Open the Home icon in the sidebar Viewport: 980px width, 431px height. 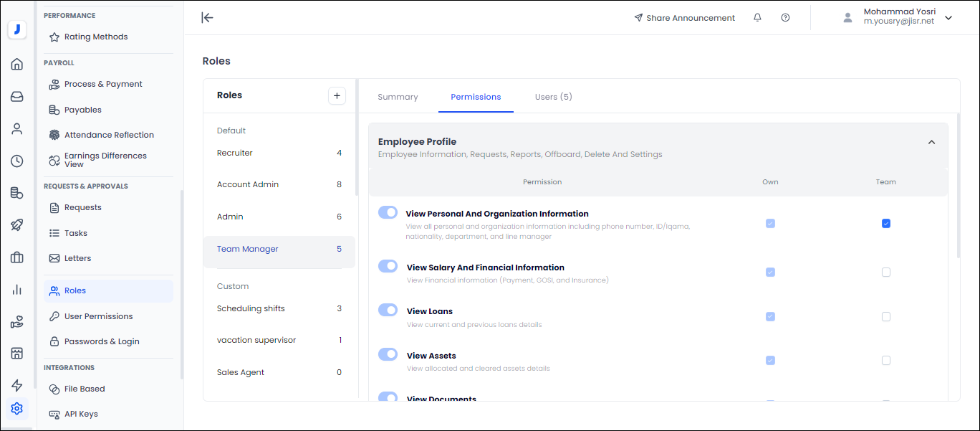pos(17,64)
